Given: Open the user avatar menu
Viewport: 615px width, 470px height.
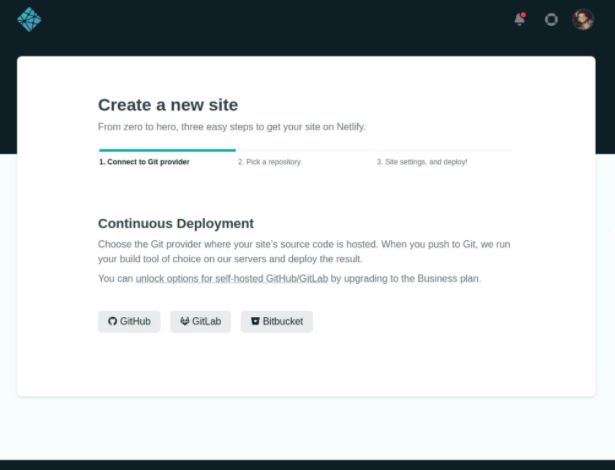Looking at the screenshot, I should pyautogui.click(x=583, y=19).
